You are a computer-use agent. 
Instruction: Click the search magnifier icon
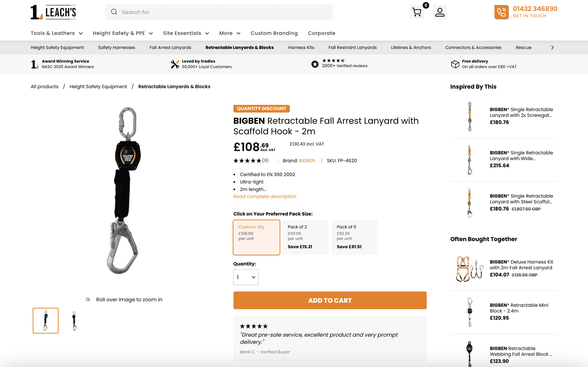[114, 12]
